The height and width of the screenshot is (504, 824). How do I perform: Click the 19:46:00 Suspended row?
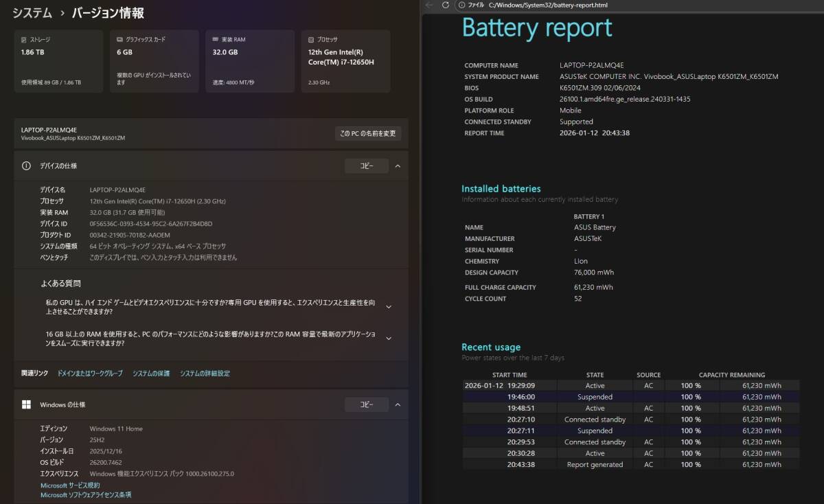click(x=631, y=397)
